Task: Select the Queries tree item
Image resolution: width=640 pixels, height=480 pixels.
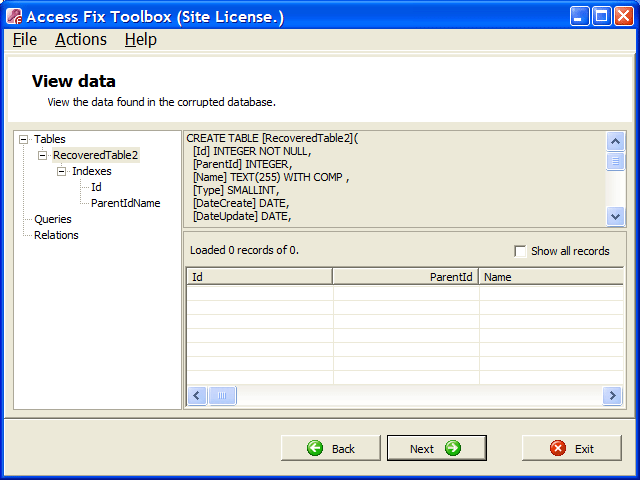Action: click(x=53, y=219)
